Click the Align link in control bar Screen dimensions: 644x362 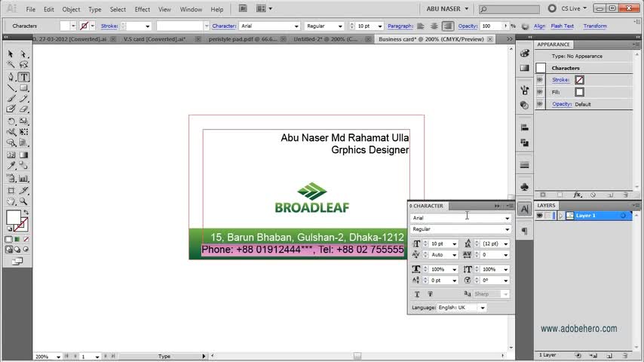tap(539, 26)
